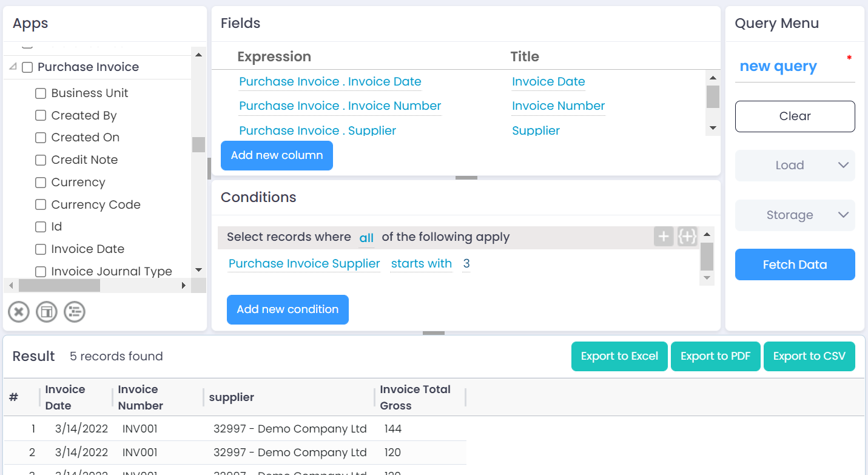The image size is (868, 475).
Task: Open the Storage dropdown
Action: pyautogui.click(x=795, y=215)
